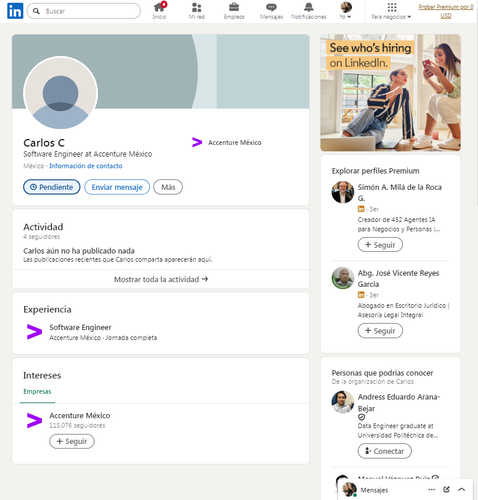Follow Simón A. Milá de la Roca
Screen dimensions: 478x500
click(x=380, y=245)
